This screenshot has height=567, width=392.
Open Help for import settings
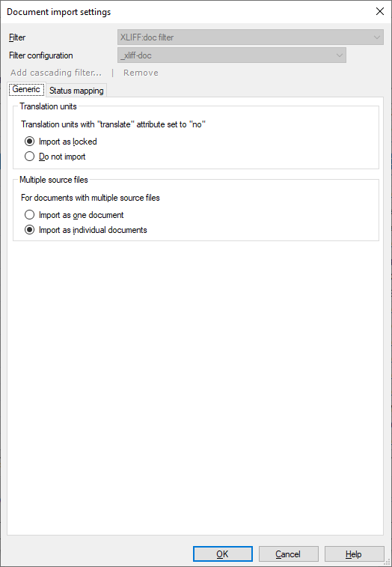(x=354, y=554)
